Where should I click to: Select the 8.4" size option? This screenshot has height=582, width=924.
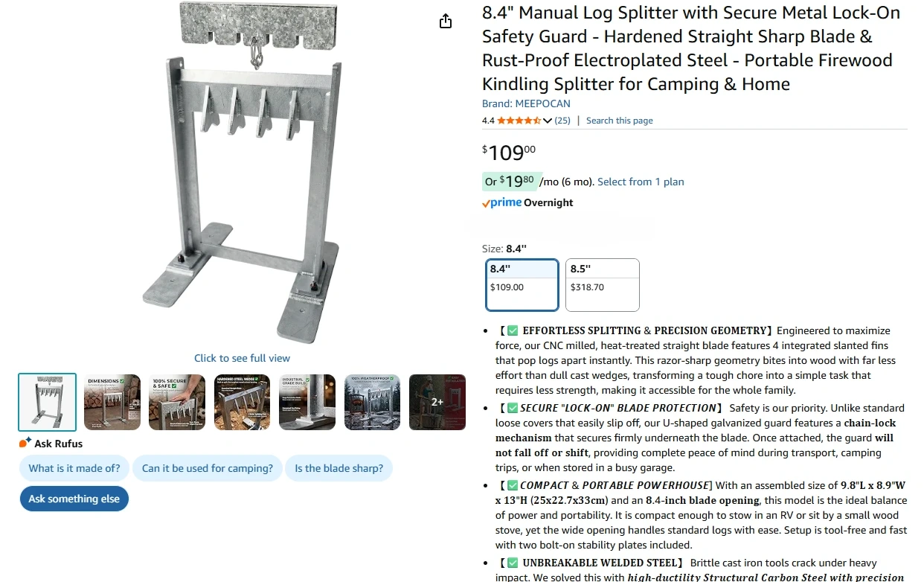coord(522,284)
